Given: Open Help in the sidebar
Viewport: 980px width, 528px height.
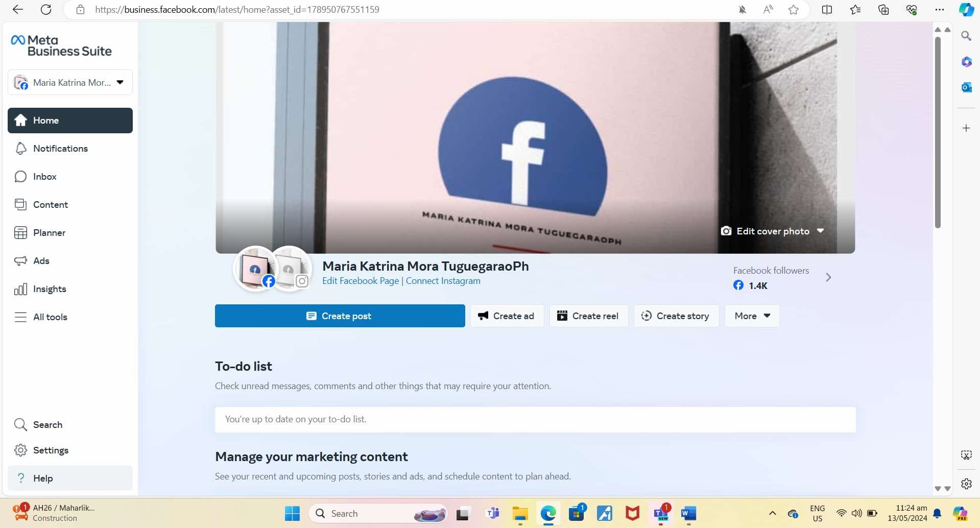Looking at the screenshot, I should point(70,478).
